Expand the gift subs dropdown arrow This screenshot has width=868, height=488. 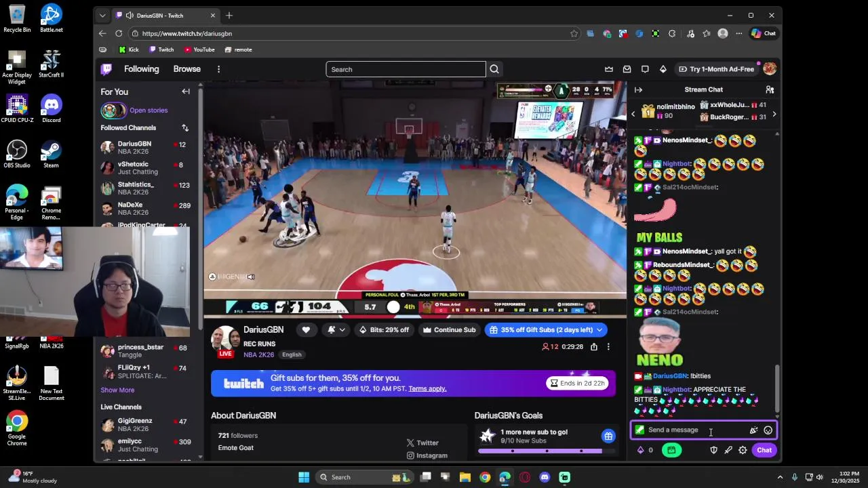pyautogui.click(x=599, y=330)
